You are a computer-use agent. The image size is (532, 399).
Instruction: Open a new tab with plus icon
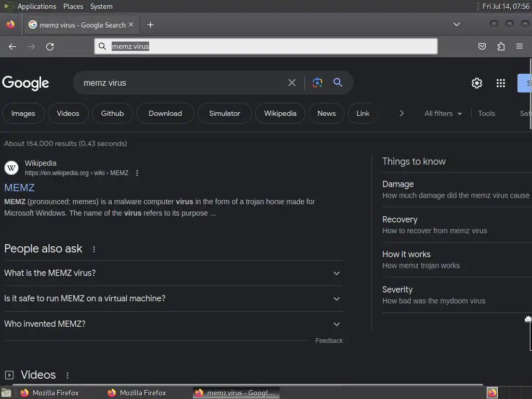[x=150, y=25]
